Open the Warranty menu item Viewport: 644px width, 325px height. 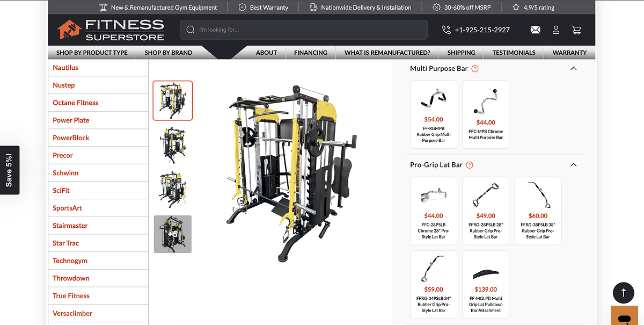click(x=570, y=53)
